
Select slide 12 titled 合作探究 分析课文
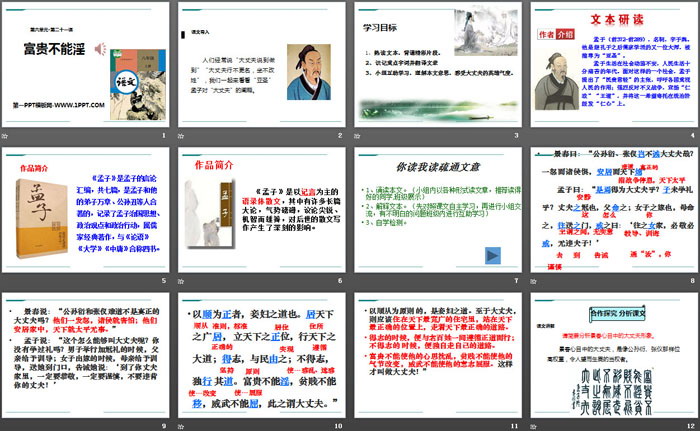click(x=614, y=355)
